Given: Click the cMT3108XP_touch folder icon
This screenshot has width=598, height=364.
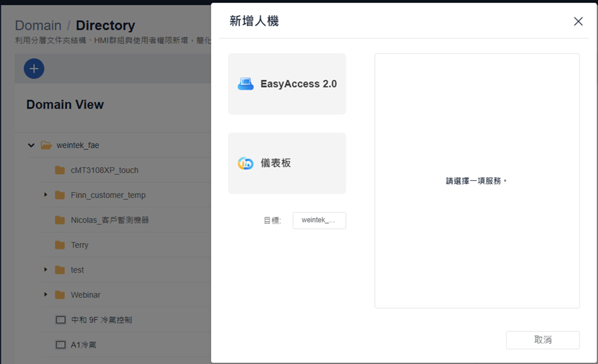Looking at the screenshot, I should pyautogui.click(x=60, y=170).
